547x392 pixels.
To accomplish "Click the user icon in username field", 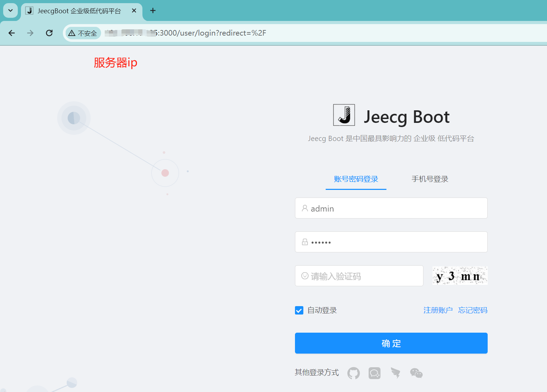I will (305, 208).
